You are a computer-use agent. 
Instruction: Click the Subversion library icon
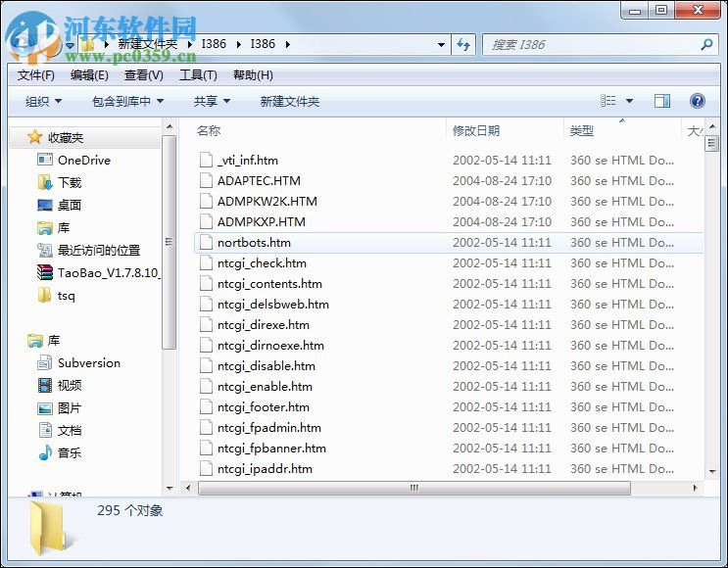coord(44,363)
